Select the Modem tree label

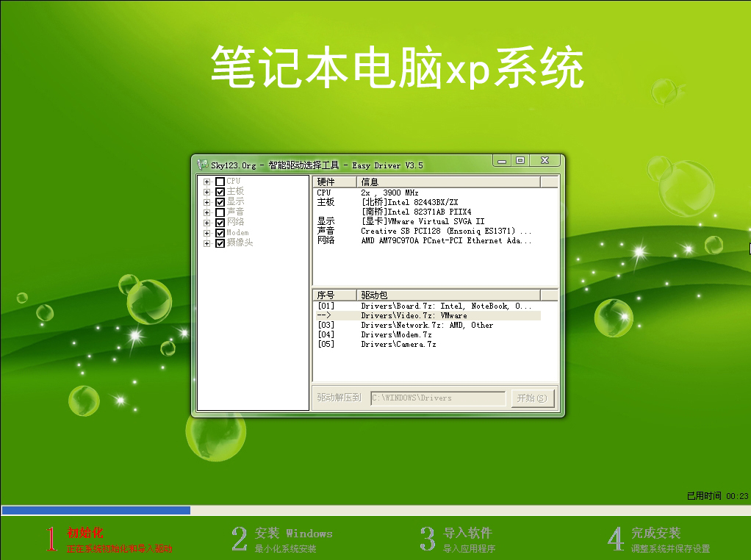point(237,232)
